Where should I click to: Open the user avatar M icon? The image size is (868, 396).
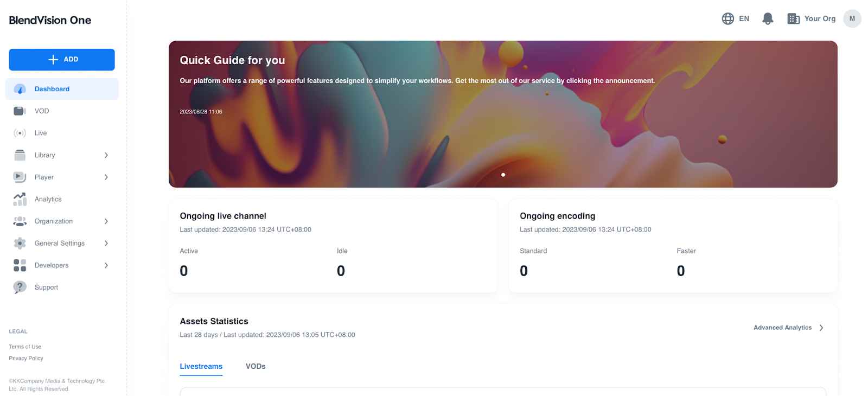(852, 19)
